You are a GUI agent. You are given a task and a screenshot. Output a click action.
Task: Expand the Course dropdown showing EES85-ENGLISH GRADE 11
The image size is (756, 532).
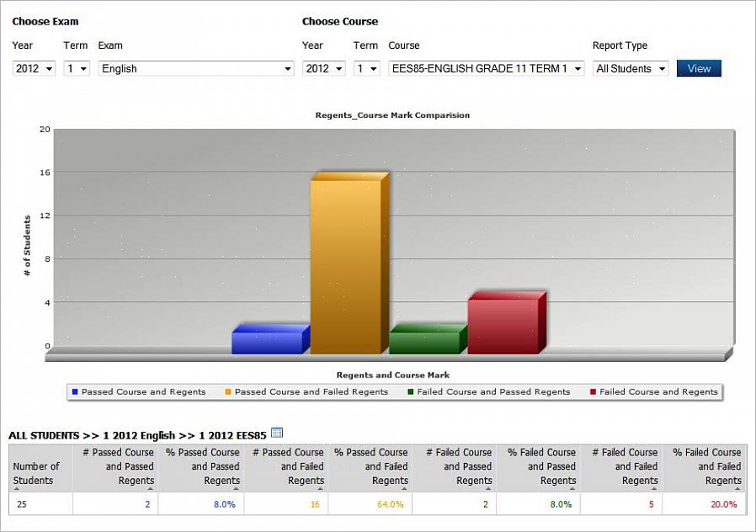(x=486, y=69)
